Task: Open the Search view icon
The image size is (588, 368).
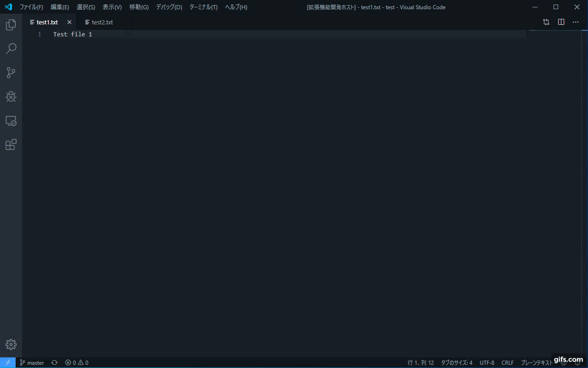Action: (11, 49)
